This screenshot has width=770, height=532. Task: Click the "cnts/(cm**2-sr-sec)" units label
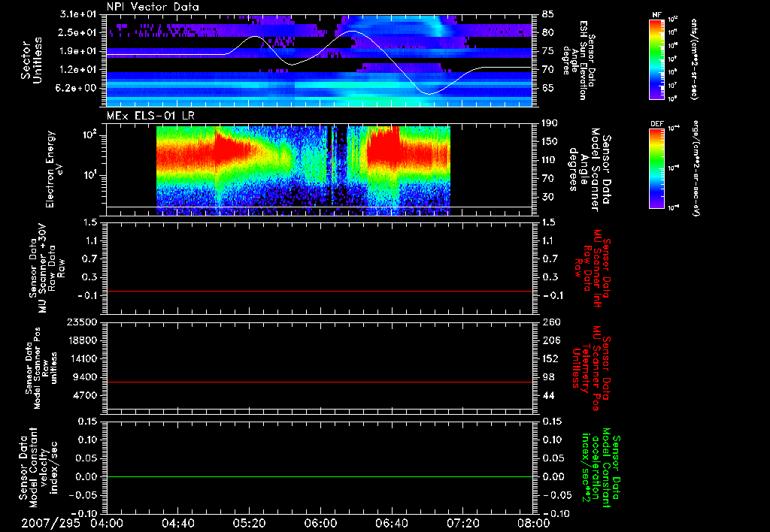694,59
